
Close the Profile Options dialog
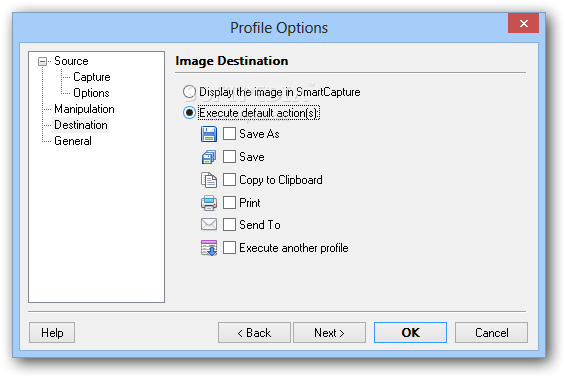click(x=523, y=23)
